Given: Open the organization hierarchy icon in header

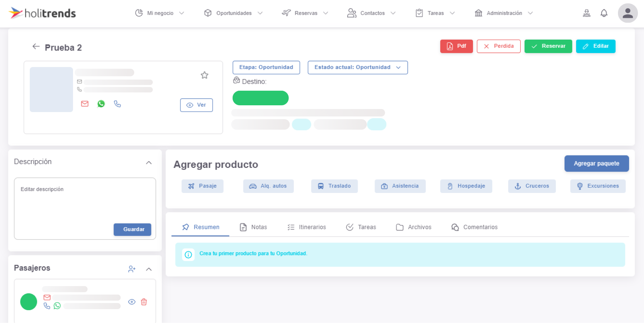Looking at the screenshot, I should coord(587,13).
